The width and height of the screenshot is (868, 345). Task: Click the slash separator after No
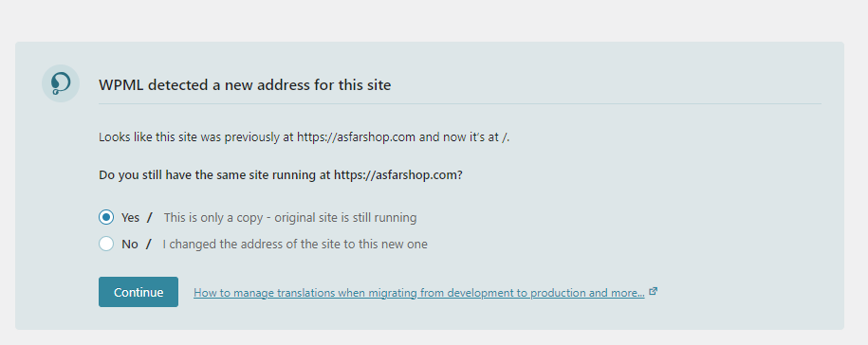tap(148, 245)
